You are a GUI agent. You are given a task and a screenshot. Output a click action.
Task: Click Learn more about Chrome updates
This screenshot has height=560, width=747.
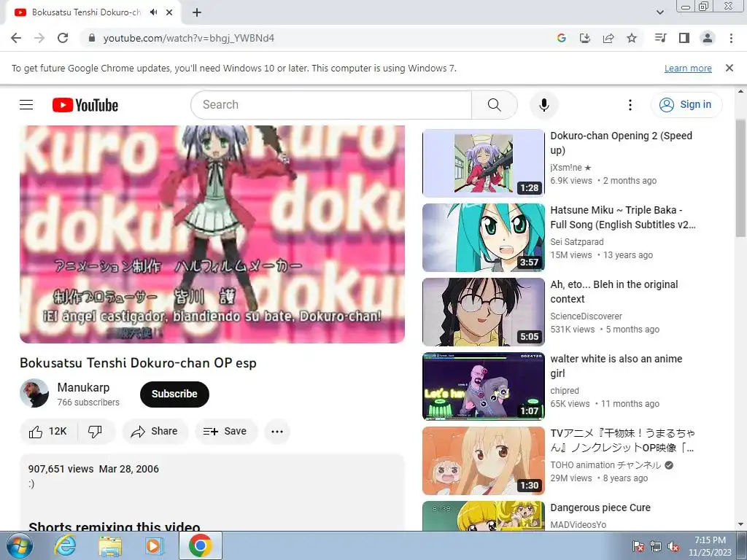point(688,68)
